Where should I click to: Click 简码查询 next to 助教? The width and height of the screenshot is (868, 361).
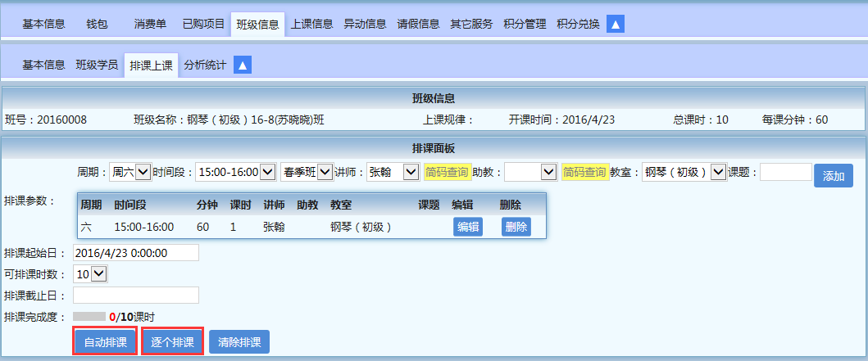[x=584, y=172]
